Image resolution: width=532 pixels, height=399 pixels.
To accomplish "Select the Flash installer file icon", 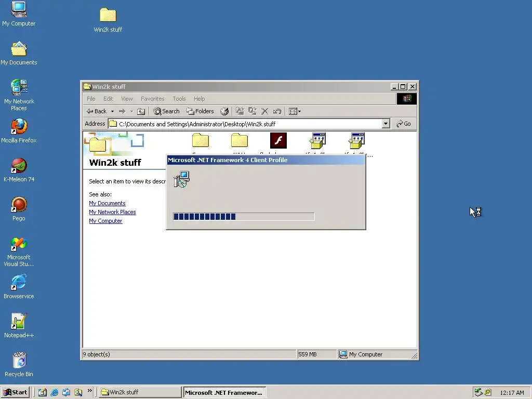I will tap(278, 140).
